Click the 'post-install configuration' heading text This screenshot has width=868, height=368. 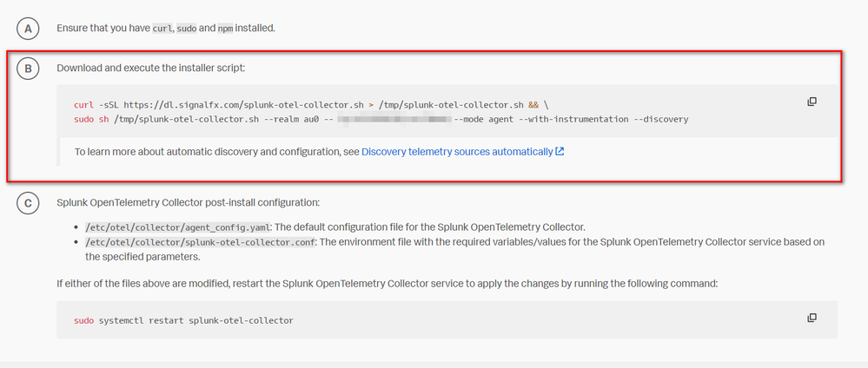(252, 203)
